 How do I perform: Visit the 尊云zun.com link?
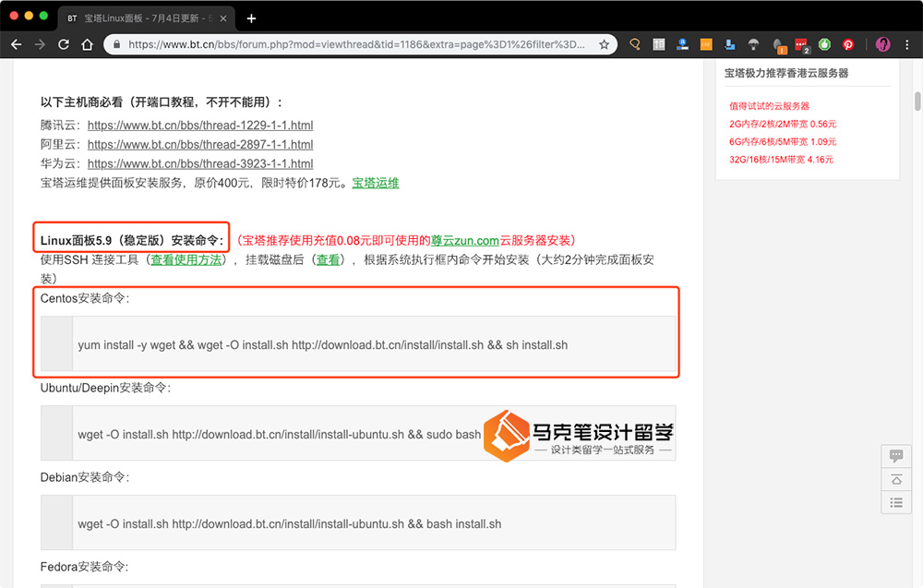tap(465, 240)
